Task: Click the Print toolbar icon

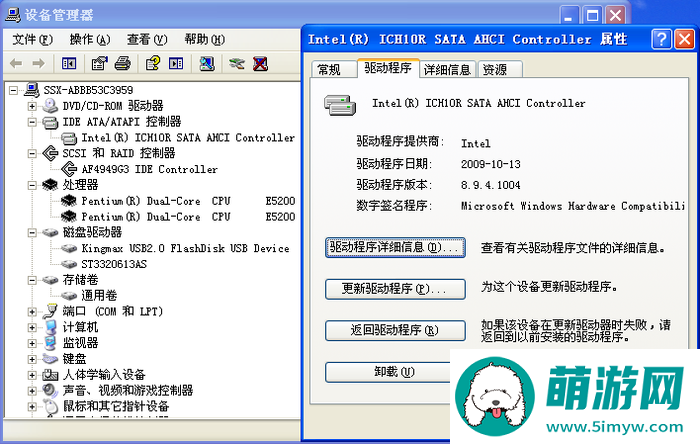Action: (123, 63)
